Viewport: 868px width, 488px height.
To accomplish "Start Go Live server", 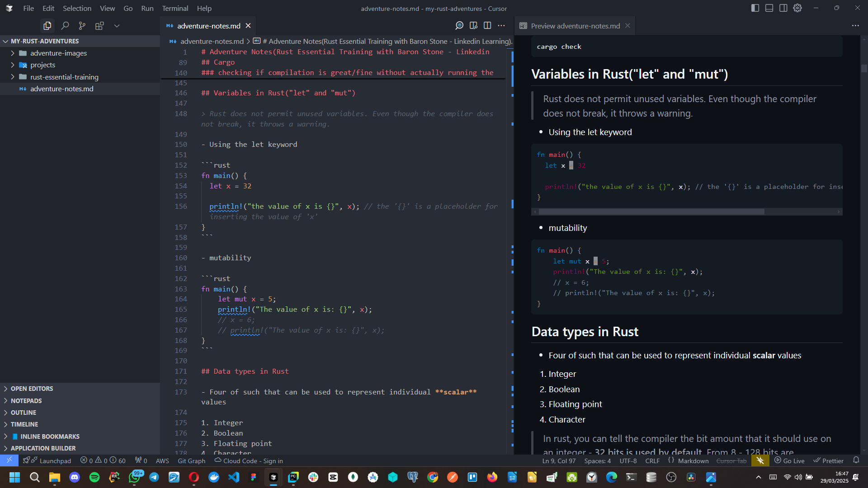I will 789,460.
